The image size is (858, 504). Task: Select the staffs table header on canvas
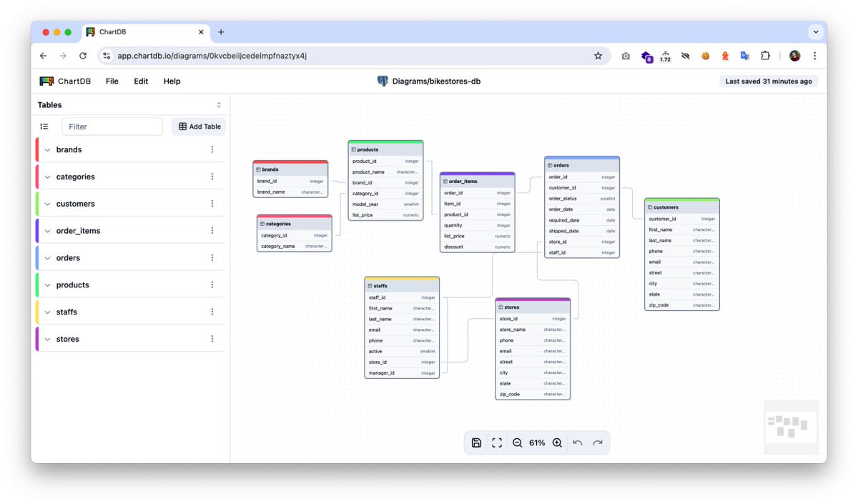click(402, 286)
